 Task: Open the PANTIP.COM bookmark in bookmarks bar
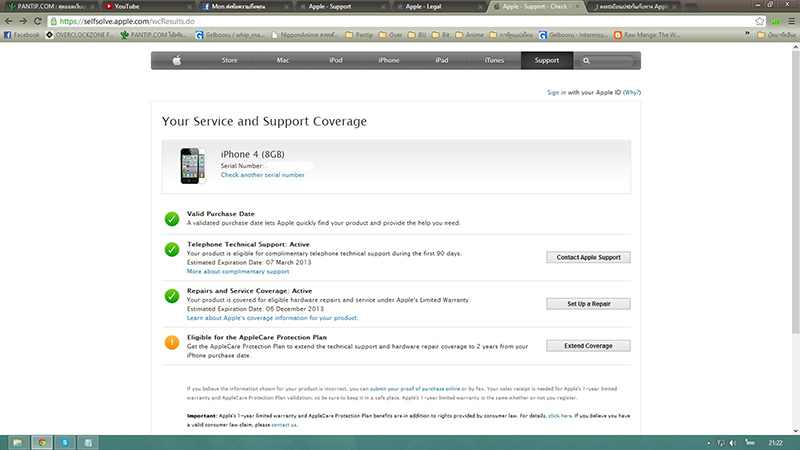point(154,35)
